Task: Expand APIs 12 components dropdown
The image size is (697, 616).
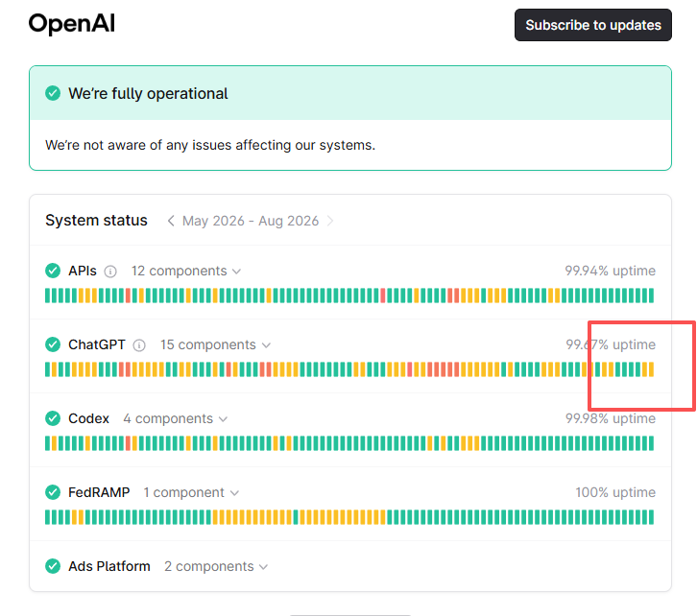Action: pos(186,271)
